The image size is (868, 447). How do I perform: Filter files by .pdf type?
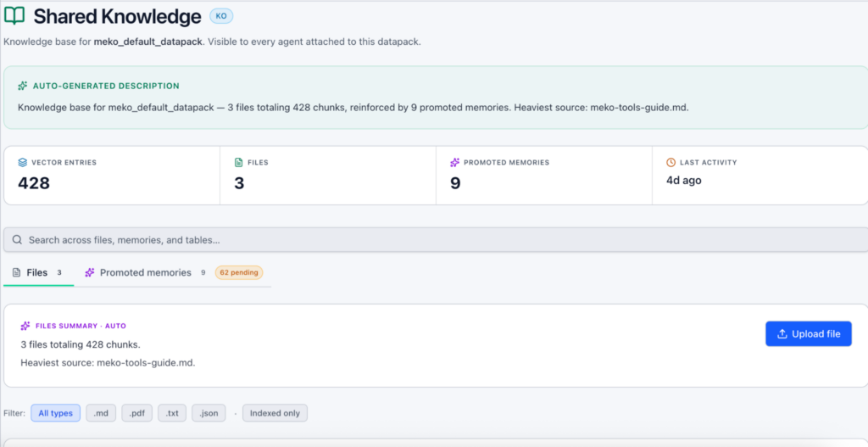pos(136,413)
